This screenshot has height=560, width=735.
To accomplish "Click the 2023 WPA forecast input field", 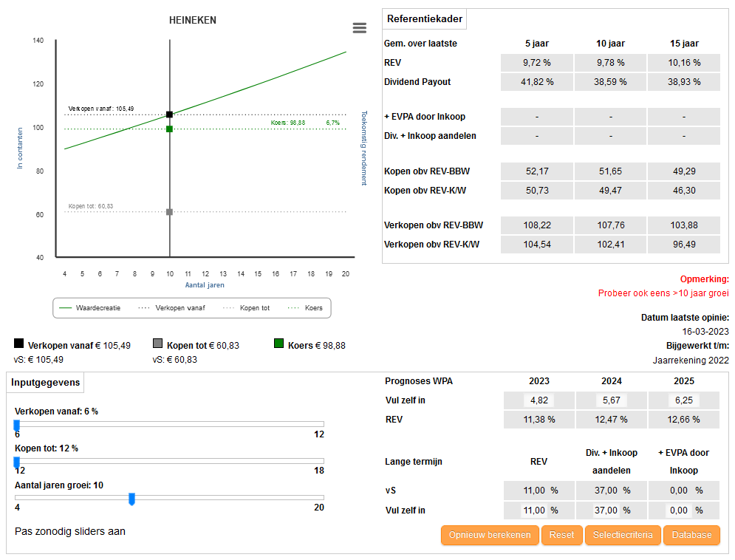I will tap(539, 400).
